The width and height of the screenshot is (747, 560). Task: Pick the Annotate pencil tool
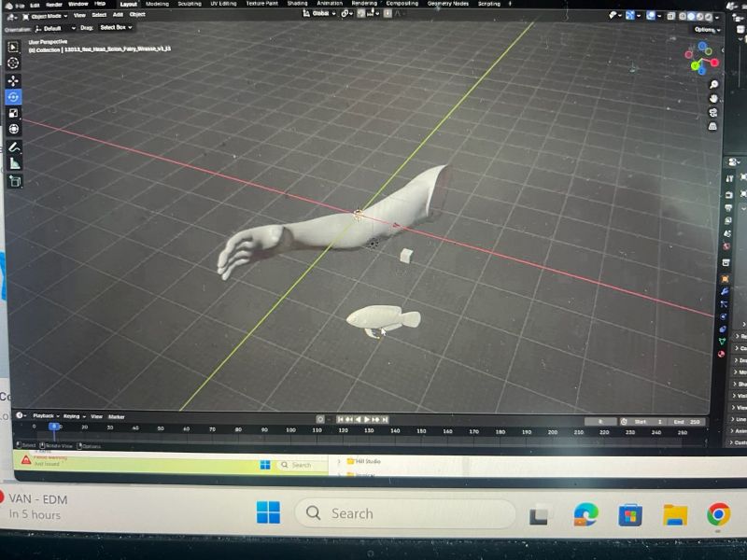[14, 147]
